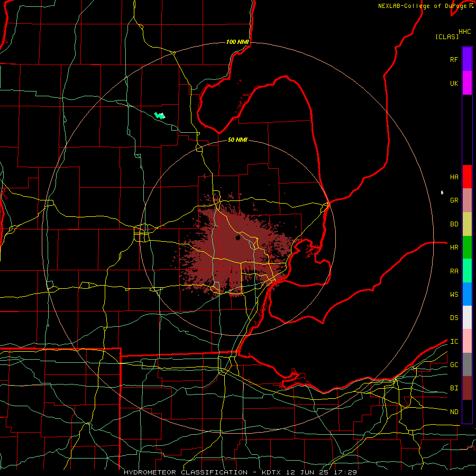The width and height of the screenshot is (476, 476).
Task: Click the GC gray legend swatch
Action: 467,364
